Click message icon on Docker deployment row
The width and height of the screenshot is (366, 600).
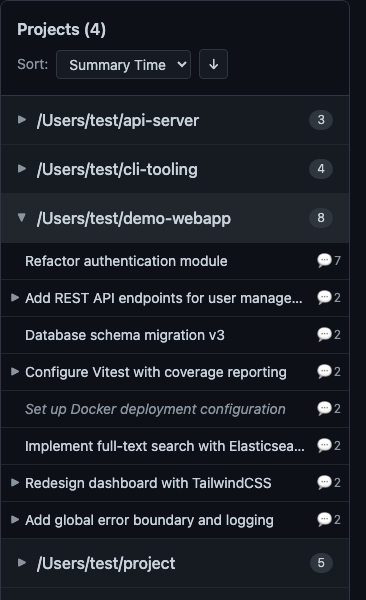[324, 409]
